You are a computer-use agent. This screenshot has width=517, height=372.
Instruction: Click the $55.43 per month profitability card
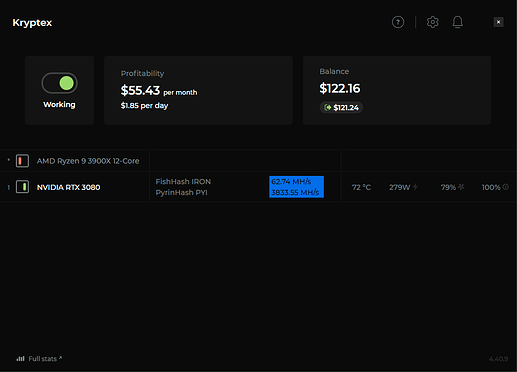tap(198, 90)
